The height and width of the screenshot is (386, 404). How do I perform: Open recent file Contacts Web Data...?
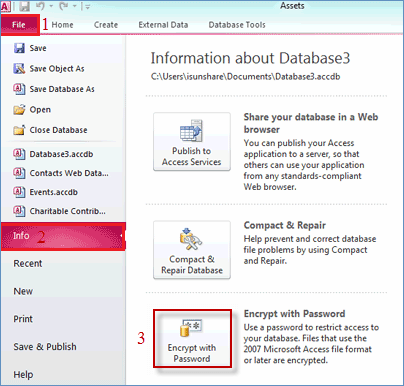click(69, 173)
